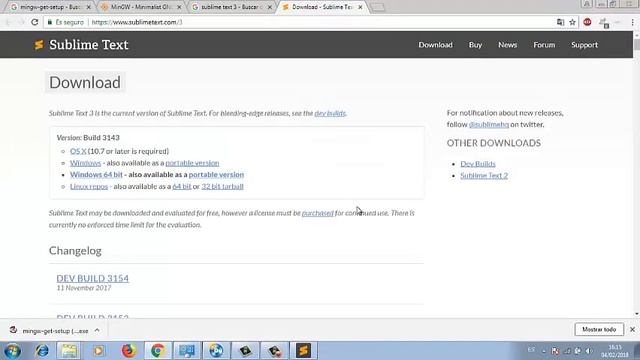Open Sublime Text from the taskbar
The image size is (640, 360).
tap(303, 351)
